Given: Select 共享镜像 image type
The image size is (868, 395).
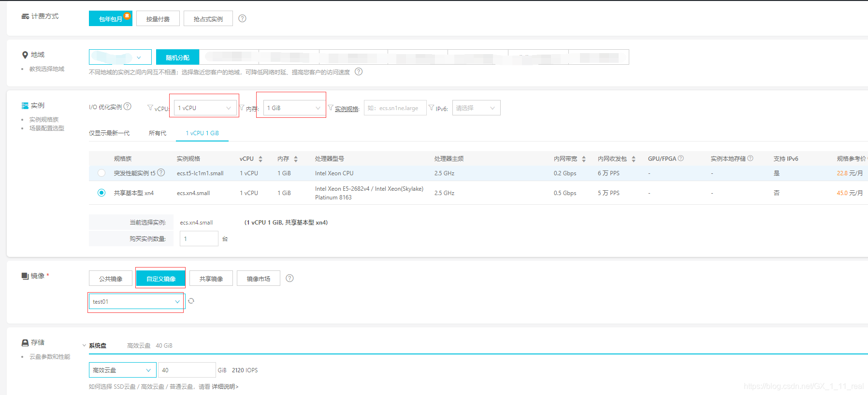Looking at the screenshot, I should pos(211,279).
